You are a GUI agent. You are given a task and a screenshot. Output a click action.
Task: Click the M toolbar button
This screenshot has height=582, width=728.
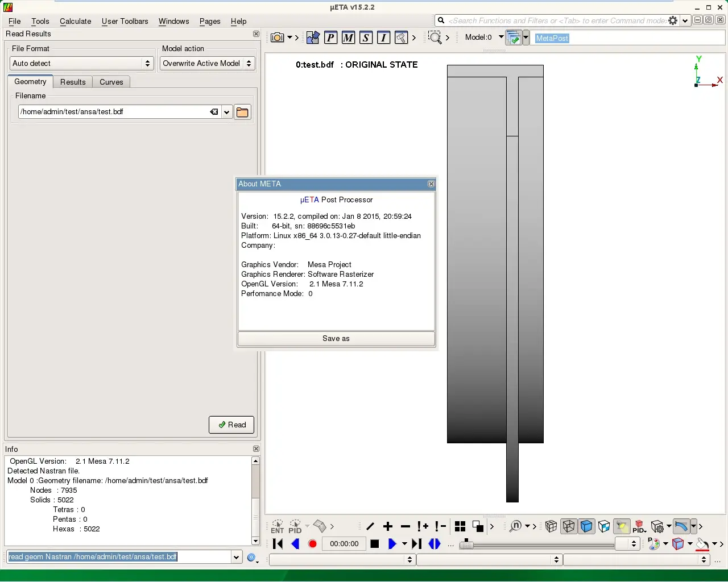point(348,38)
